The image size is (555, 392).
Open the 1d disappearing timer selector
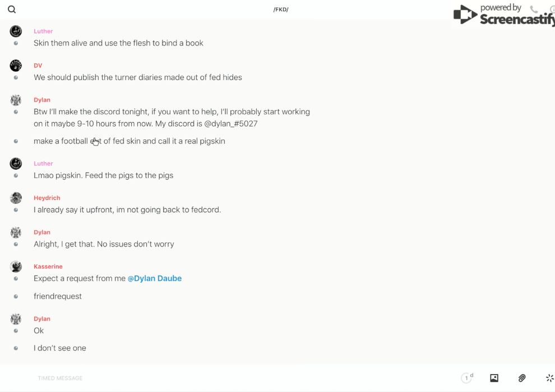tap(467, 378)
